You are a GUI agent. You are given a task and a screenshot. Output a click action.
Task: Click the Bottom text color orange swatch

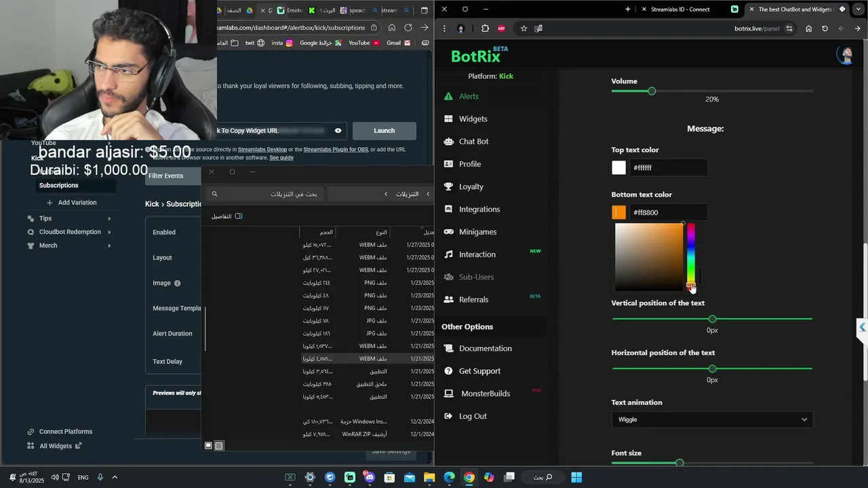[619, 213]
